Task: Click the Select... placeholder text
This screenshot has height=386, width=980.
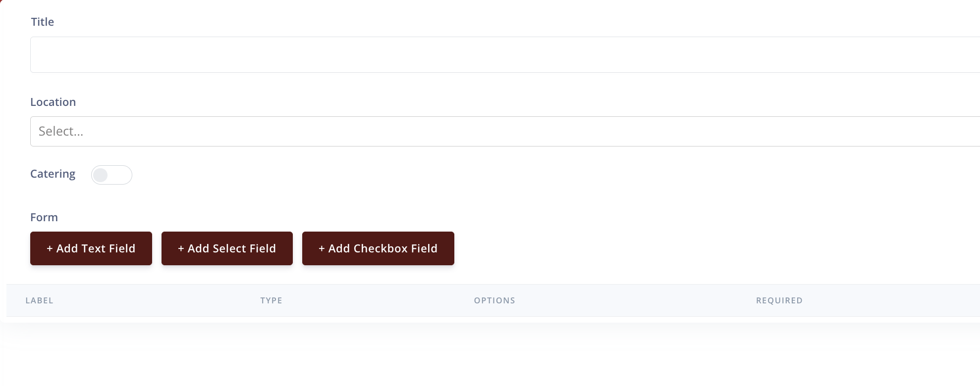Action: coord(61,132)
